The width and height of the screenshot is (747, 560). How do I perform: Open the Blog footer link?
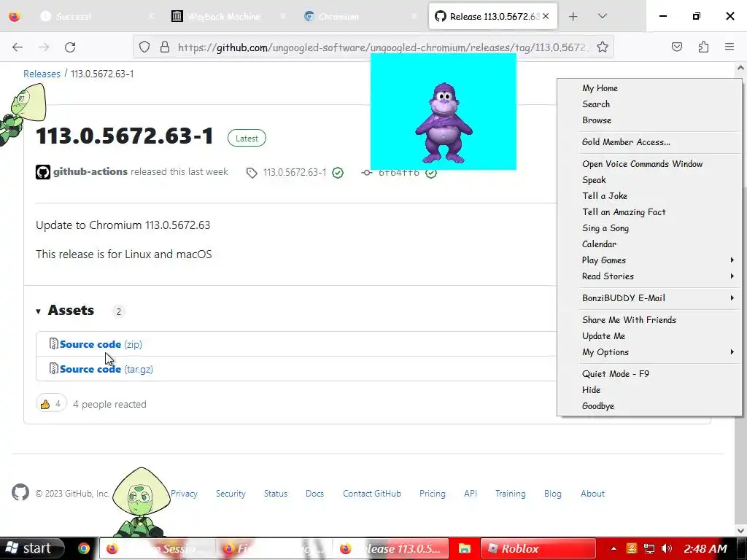click(553, 494)
